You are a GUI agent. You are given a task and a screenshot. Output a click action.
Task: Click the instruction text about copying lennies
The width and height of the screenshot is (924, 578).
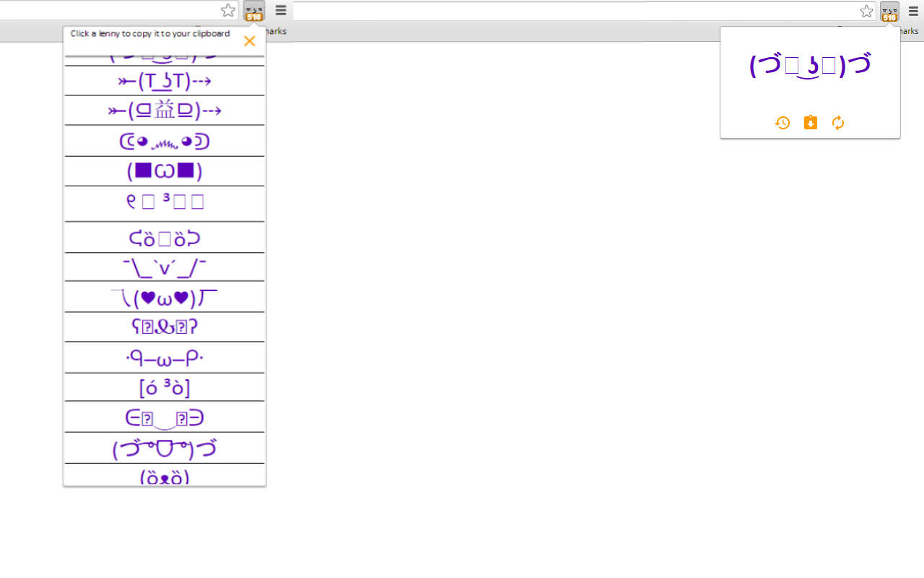pos(149,33)
